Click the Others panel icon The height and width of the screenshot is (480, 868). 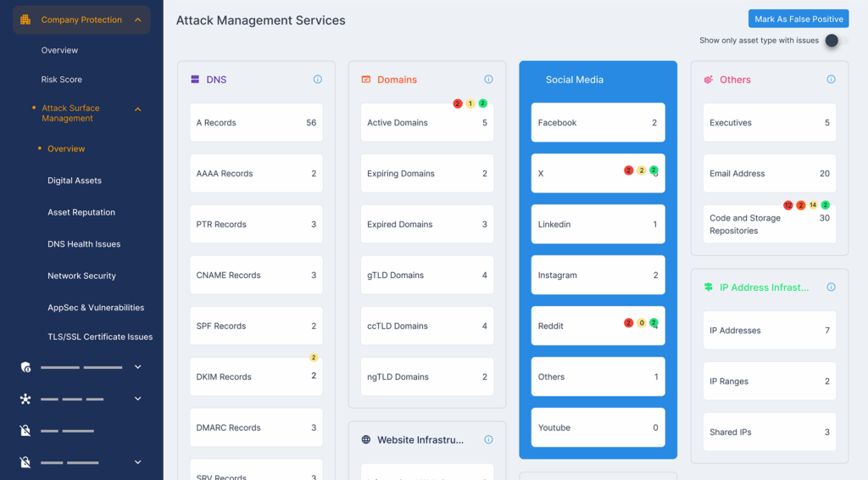click(708, 80)
